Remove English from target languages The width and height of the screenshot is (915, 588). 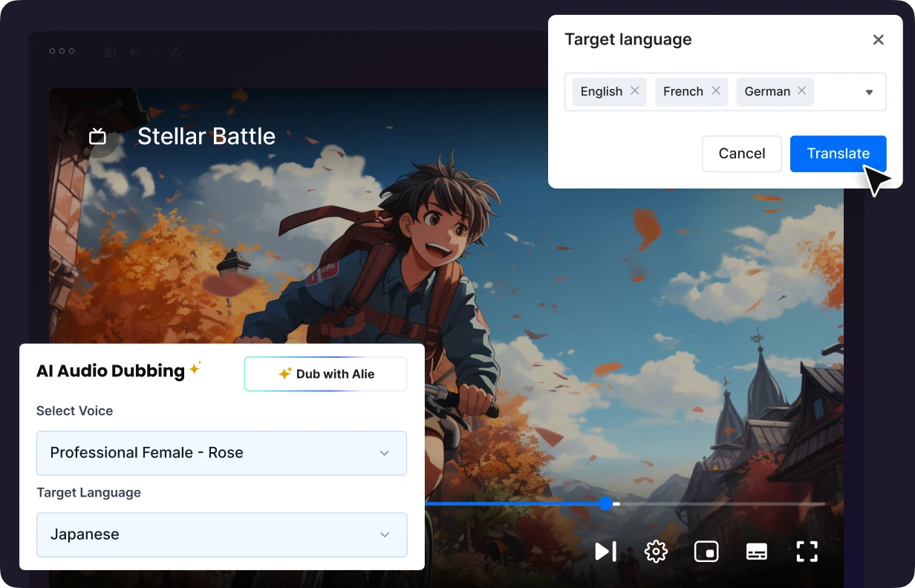click(x=635, y=91)
